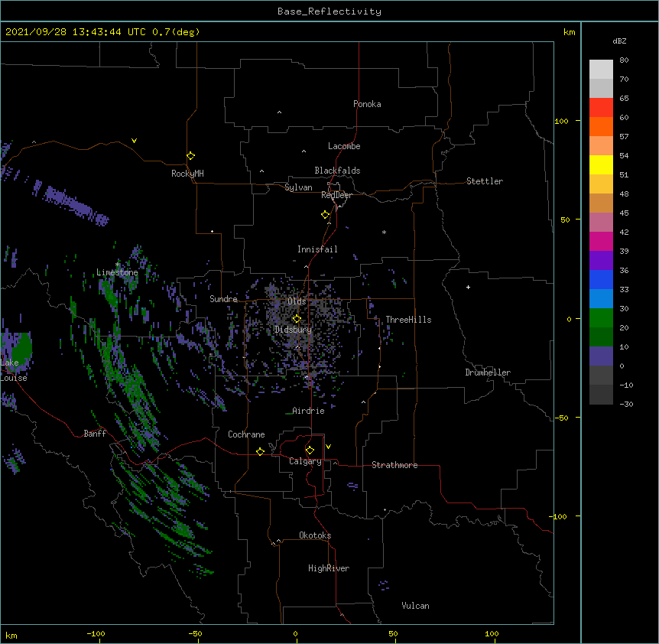Click the Strathmore label
This screenshot has height=644, width=659.
(394, 465)
